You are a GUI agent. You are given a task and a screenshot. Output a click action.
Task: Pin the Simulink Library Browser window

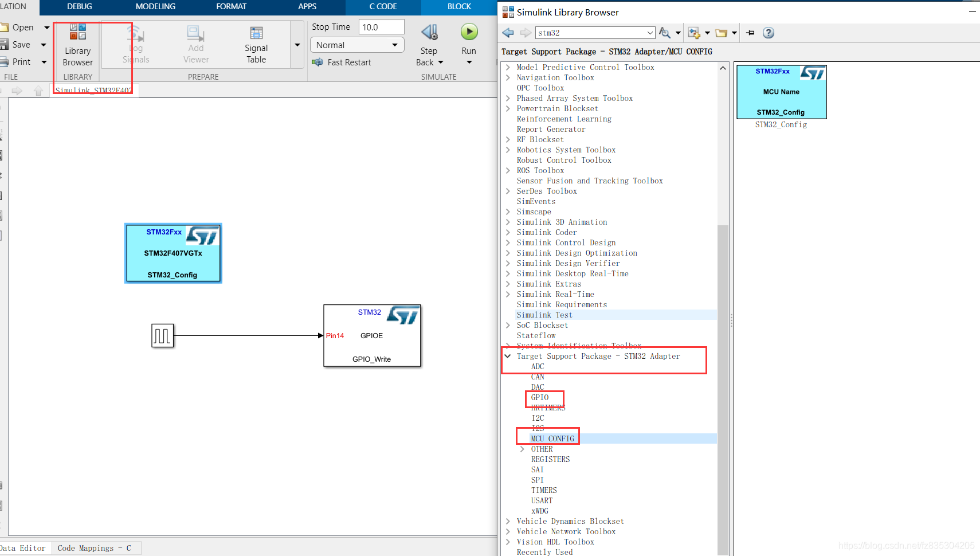(x=750, y=33)
